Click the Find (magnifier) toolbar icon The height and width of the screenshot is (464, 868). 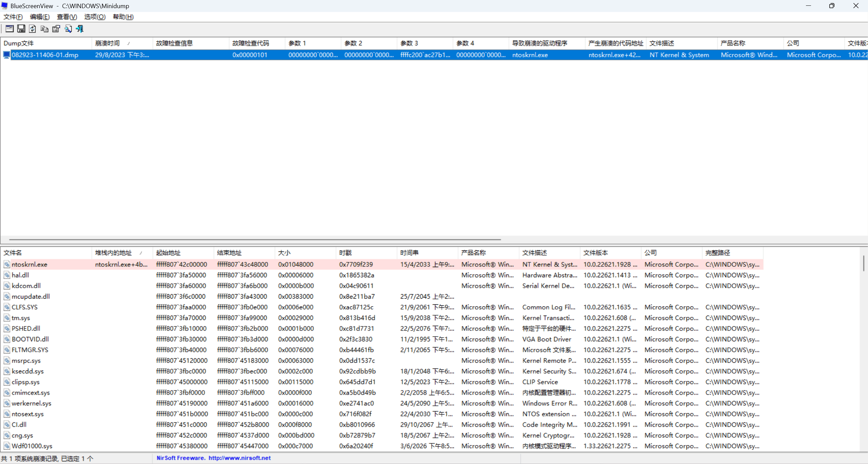click(x=68, y=29)
